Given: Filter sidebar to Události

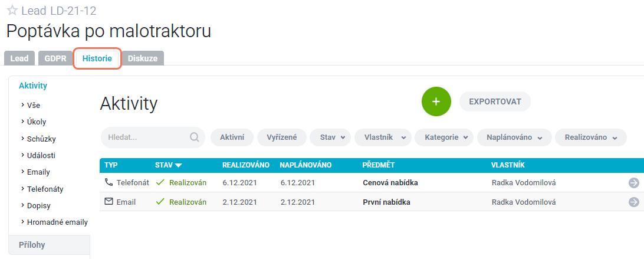Looking at the screenshot, I should pyautogui.click(x=41, y=155).
